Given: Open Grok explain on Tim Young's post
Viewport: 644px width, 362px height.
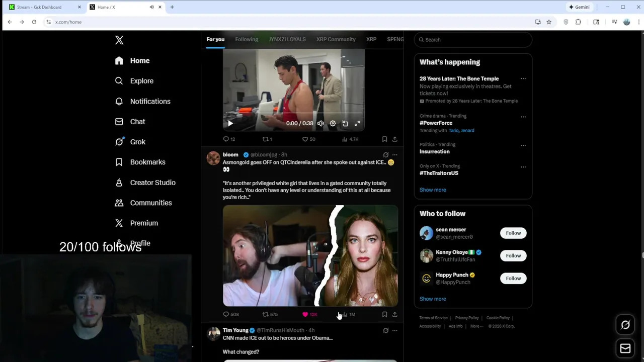Looking at the screenshot, I should point(386,330).
